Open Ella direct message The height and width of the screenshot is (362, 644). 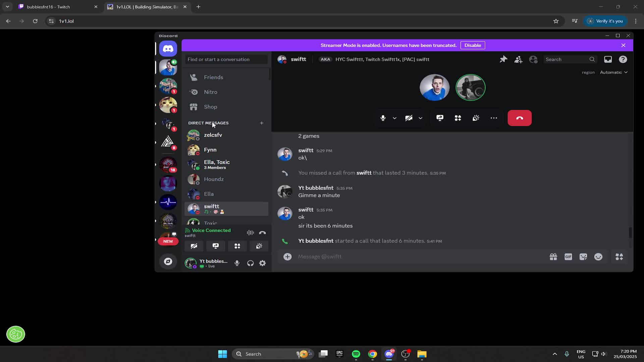pos(226,194)
